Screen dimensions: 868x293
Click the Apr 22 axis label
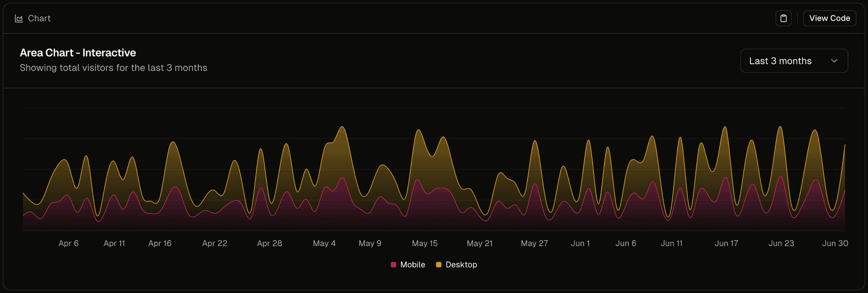(215, 243)
